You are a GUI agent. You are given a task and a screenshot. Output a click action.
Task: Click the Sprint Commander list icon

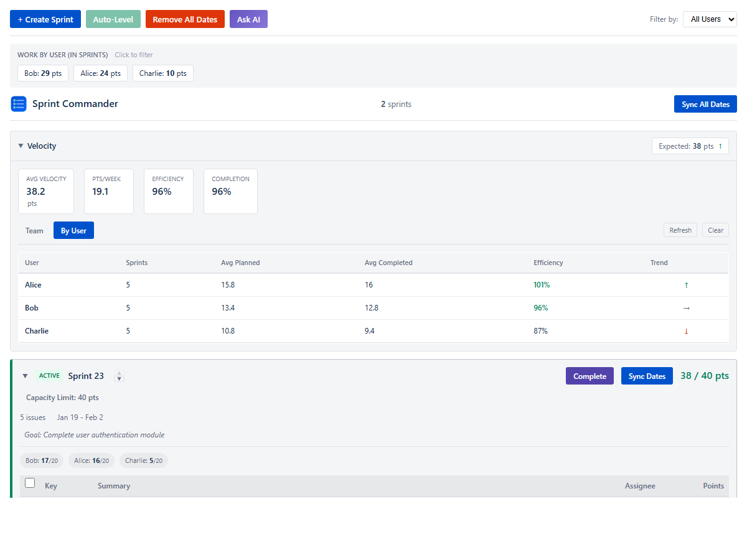pos(18,104)
